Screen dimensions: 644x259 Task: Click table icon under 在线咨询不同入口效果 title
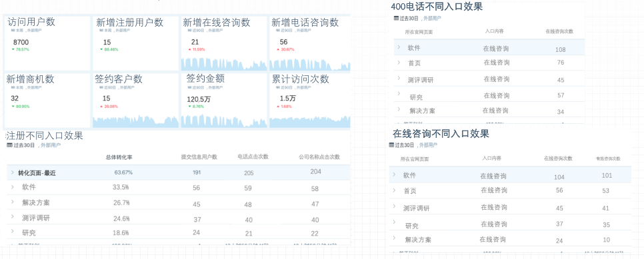pos(392,145)
